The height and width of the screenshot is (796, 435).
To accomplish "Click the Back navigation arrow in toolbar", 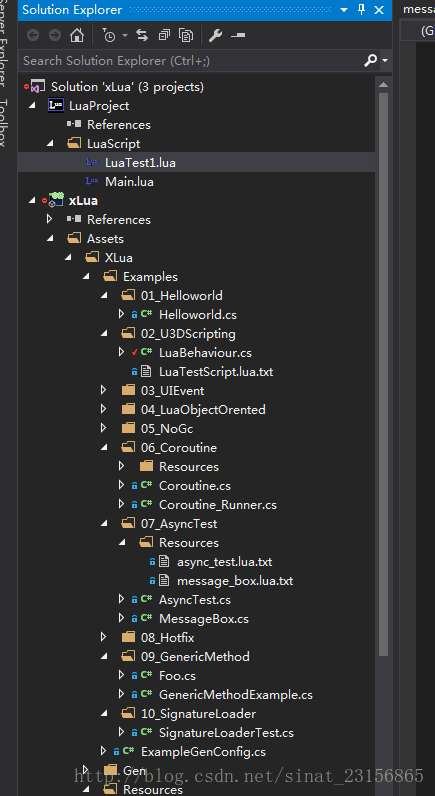I will [33, 35].
